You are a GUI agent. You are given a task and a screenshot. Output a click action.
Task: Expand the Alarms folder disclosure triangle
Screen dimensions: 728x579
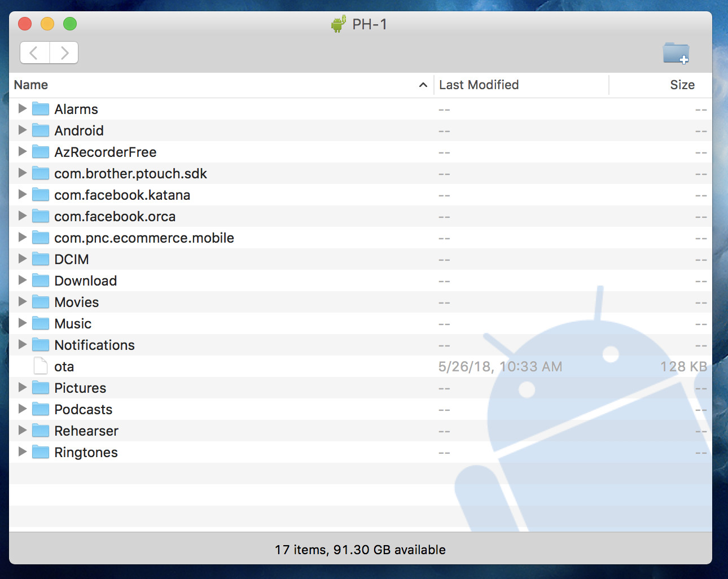click(23, 108)
